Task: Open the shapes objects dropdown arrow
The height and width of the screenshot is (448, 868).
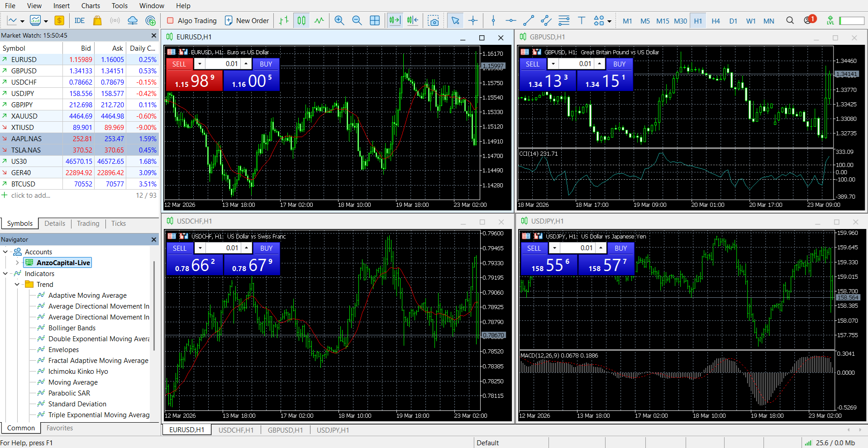Action: [609, 21]
